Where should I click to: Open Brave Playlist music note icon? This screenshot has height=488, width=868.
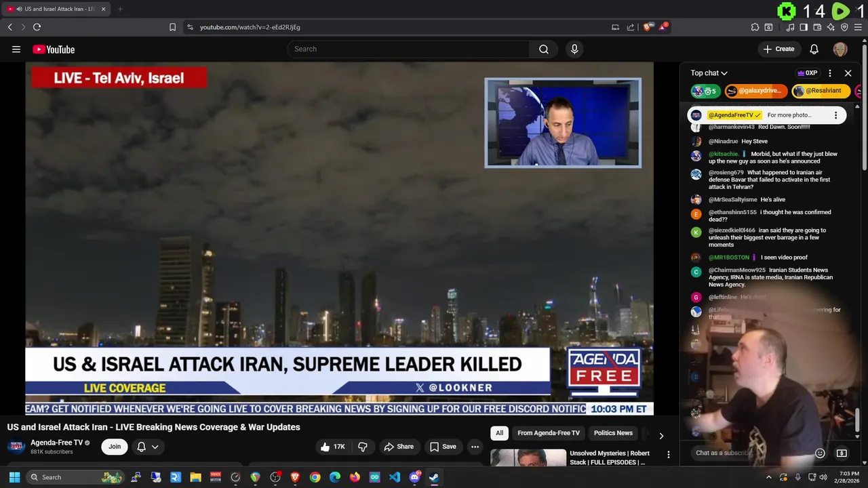tap(790, 27)
